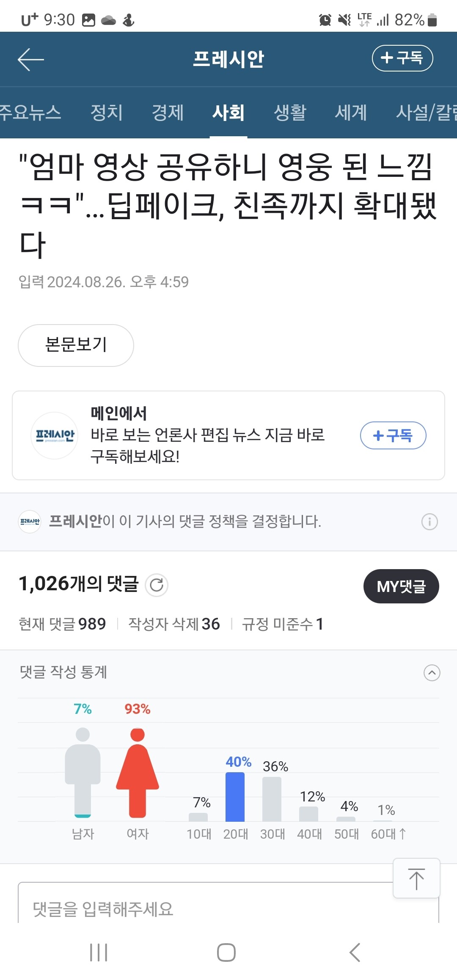Open MY댓글
This screenshot has height=980, width=457.
[x=401, y=586]
